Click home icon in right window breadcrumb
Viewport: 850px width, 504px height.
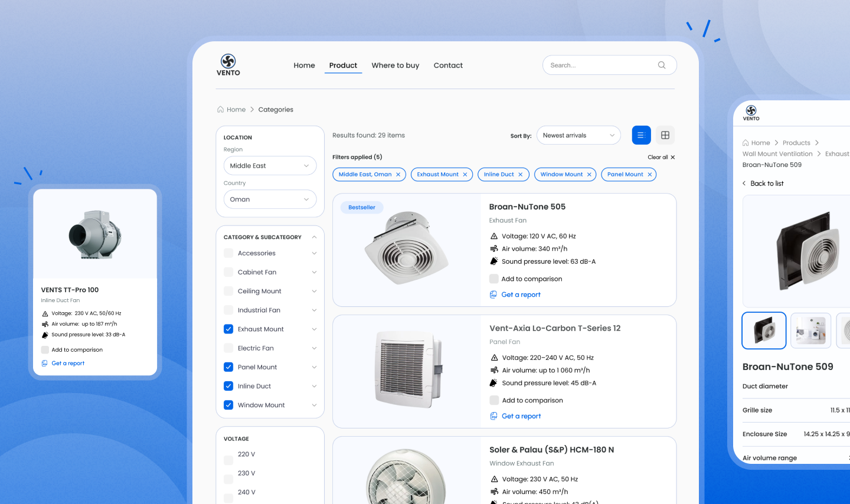(746, 143)
